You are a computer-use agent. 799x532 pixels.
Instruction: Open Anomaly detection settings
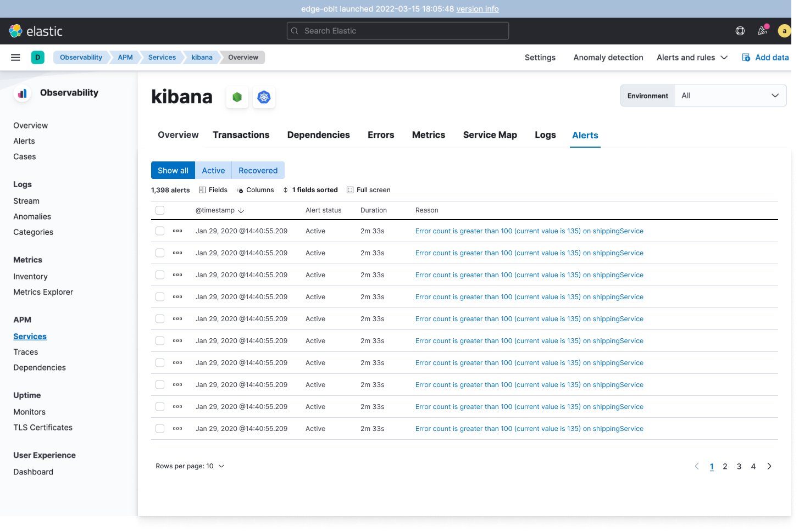coord(608,58)
